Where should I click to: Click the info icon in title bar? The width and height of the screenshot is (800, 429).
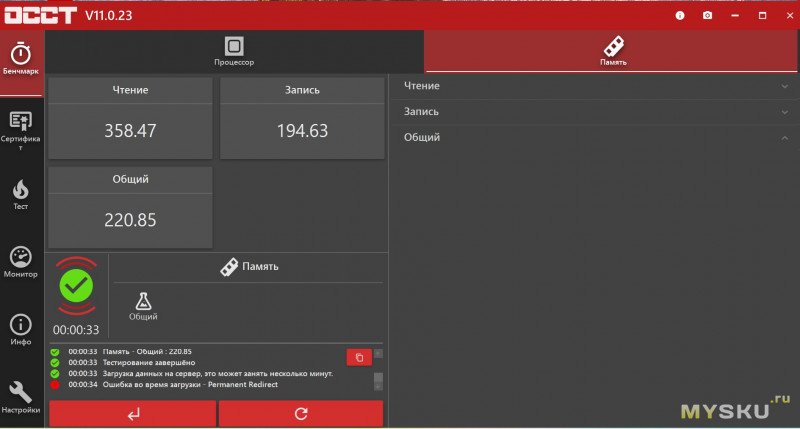(680, 15)
